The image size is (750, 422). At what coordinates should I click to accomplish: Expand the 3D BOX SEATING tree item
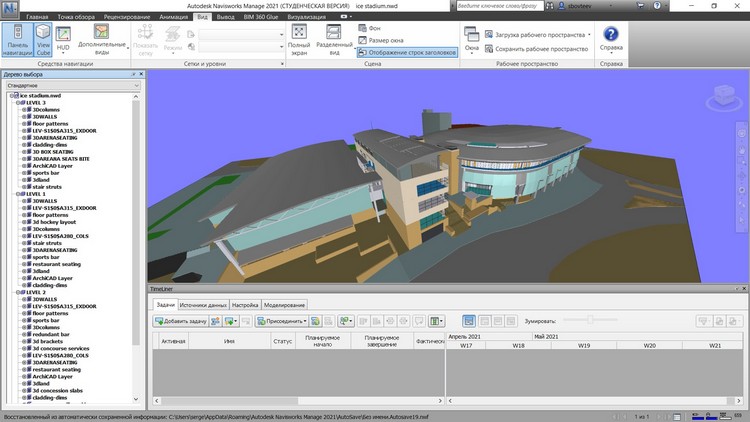click(24, 152)
